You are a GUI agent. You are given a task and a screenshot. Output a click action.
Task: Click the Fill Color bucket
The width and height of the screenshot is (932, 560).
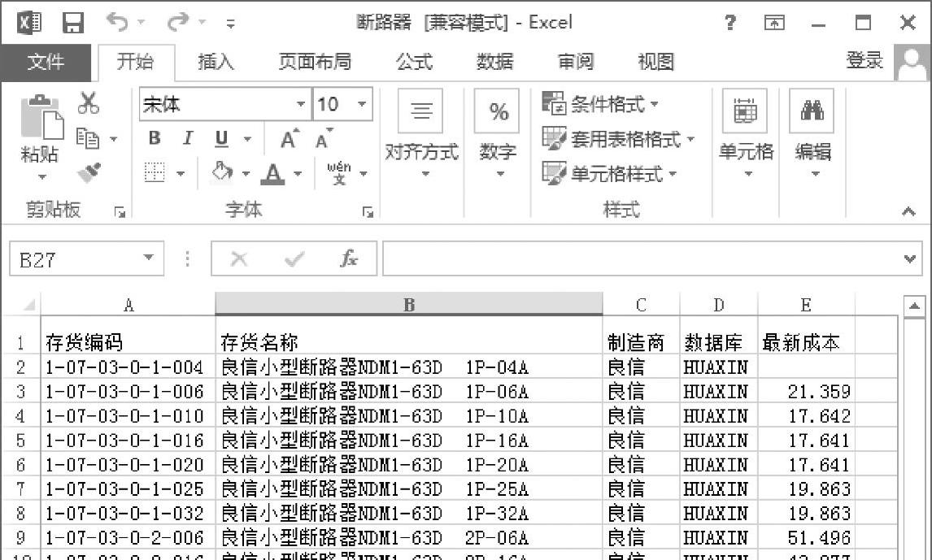tap(222, 172)
